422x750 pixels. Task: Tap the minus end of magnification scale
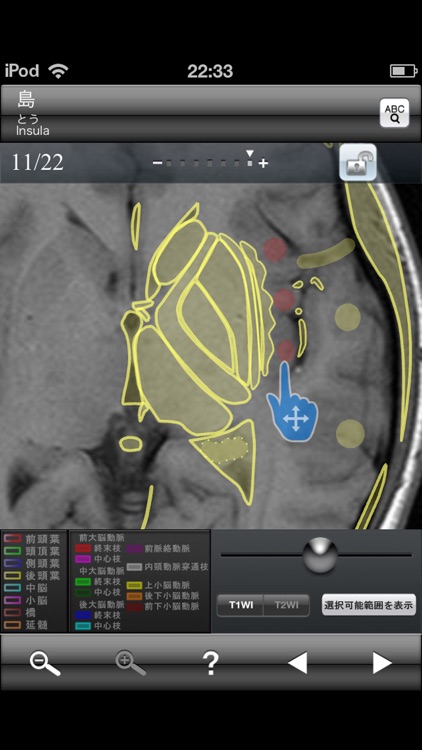(x=157, y=163)
